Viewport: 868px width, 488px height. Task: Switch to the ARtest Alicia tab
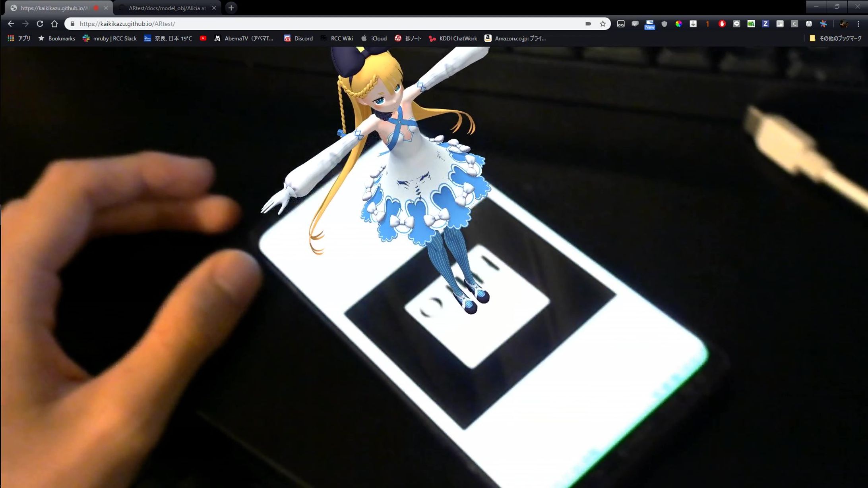click(x=167, y=8)
